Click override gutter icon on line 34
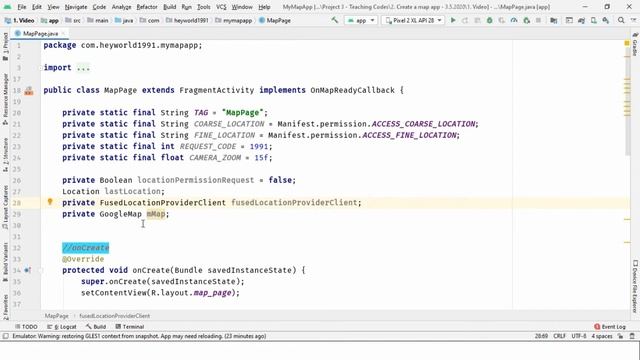Image resolution: width=640 pixels, height=360 pixels. coord(27,270)
